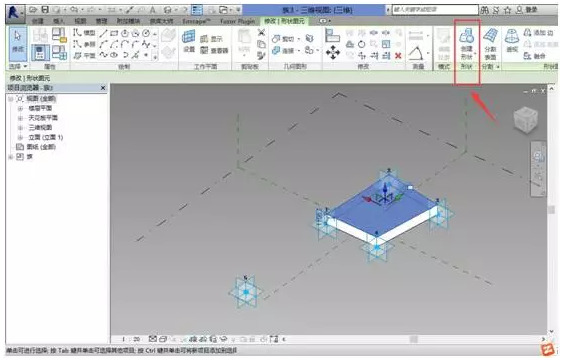565x360 pixels.
Task: Open the Add-Ins ribbon tab
Action: click(129, 21)
